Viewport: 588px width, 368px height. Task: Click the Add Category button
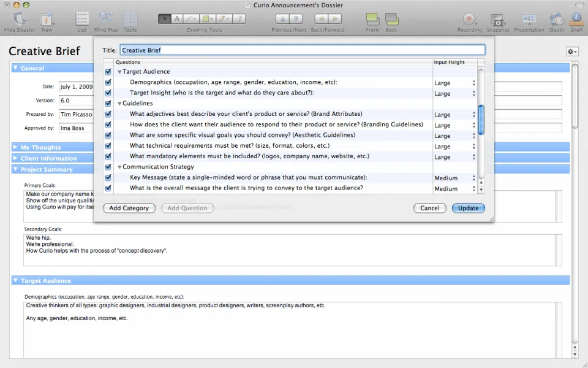click(x=129, y=208)
